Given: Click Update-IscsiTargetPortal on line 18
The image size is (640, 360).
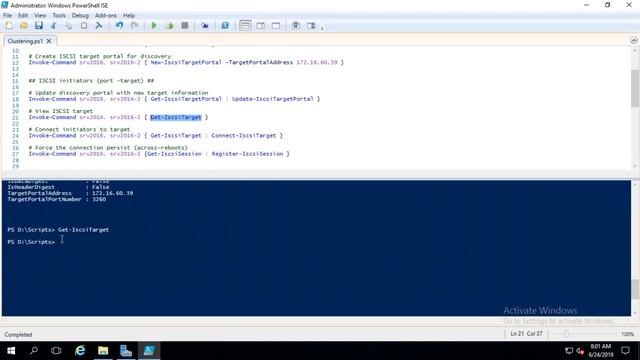Looking at the screenshot, I should (273, 99).
